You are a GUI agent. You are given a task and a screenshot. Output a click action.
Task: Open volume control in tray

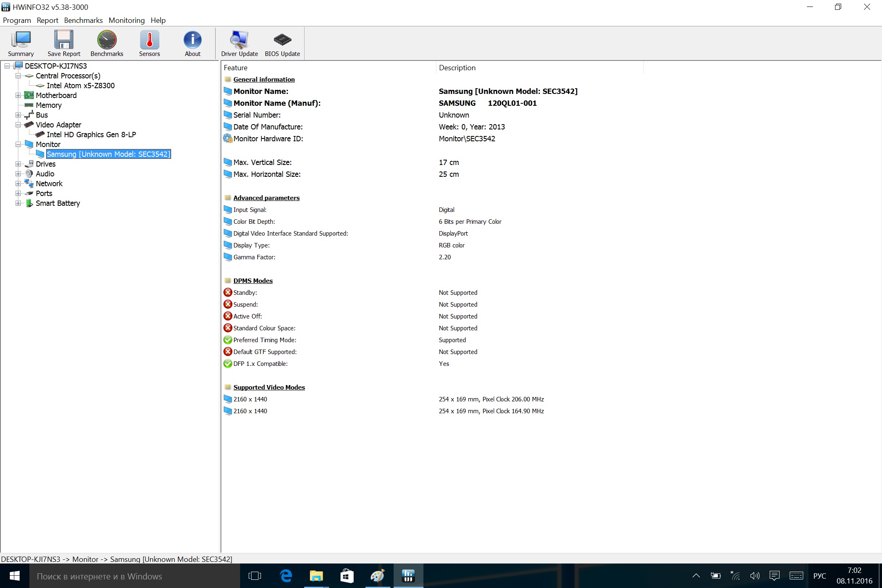[755, 576]
